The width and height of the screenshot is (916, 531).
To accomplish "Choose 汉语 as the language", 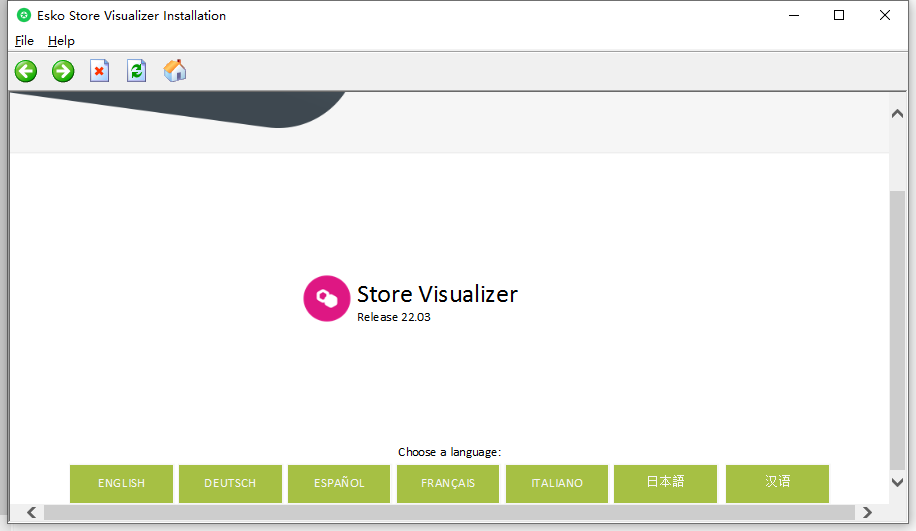I will click(x=777, y=484).
